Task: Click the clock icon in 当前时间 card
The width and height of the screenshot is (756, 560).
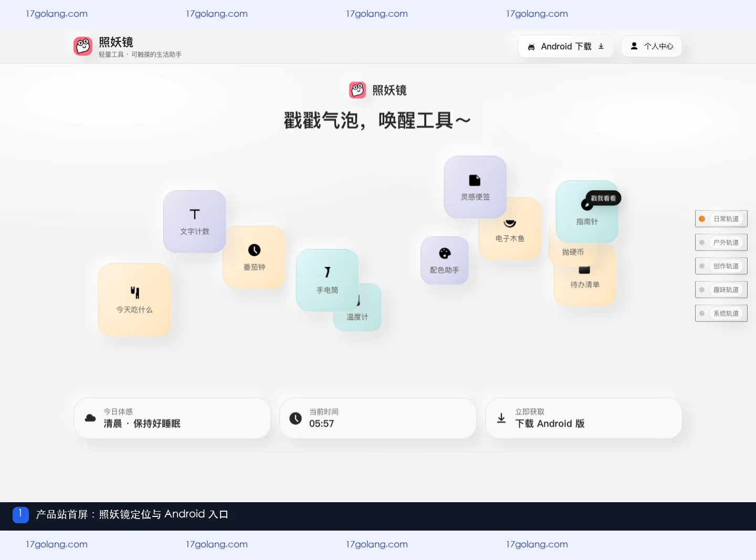Action: point(296,418)
